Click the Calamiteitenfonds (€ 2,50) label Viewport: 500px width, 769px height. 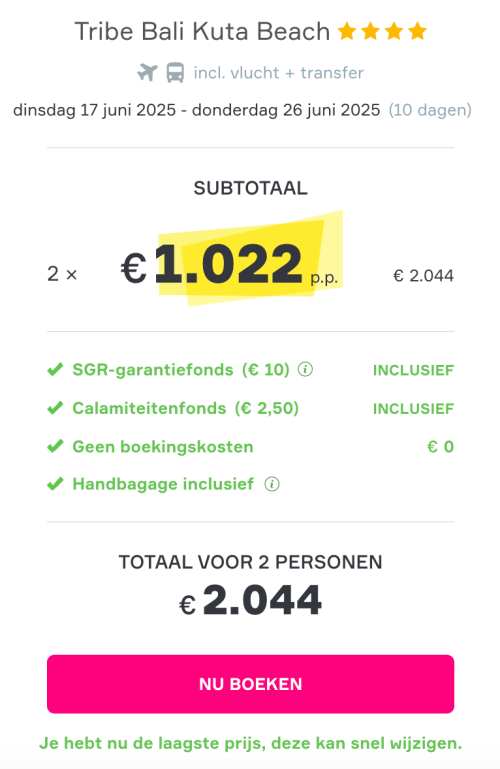[x=185, y=408]
